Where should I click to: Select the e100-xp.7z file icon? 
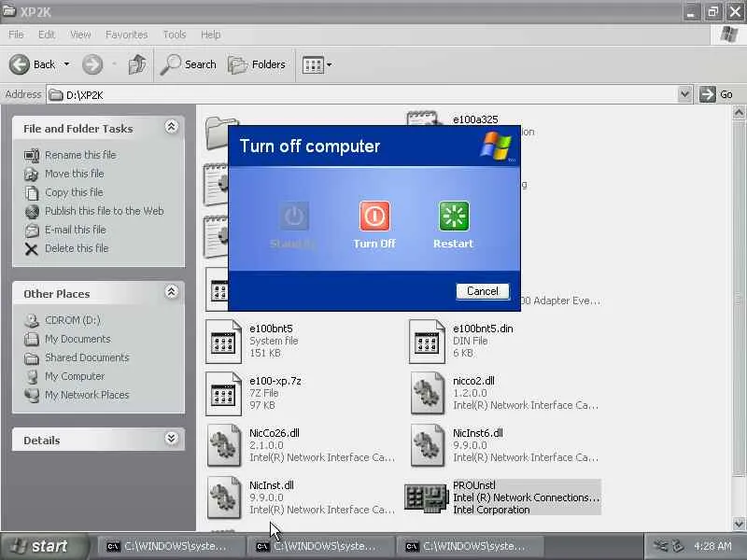coord(223,394)
